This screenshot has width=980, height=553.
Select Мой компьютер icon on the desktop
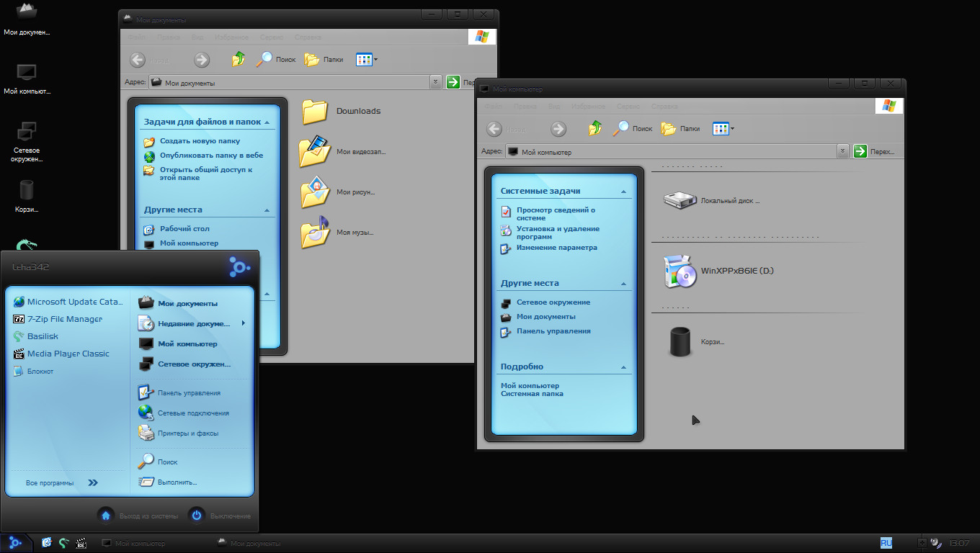coord(27,79)
